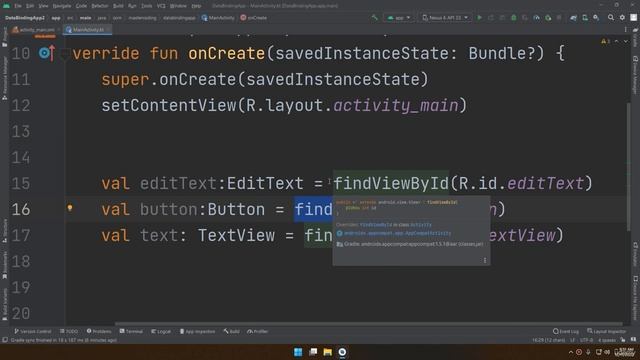This screenshot has height=360, width=640.
Task: Open the App Inspection tool window
Action: (197, 331)
